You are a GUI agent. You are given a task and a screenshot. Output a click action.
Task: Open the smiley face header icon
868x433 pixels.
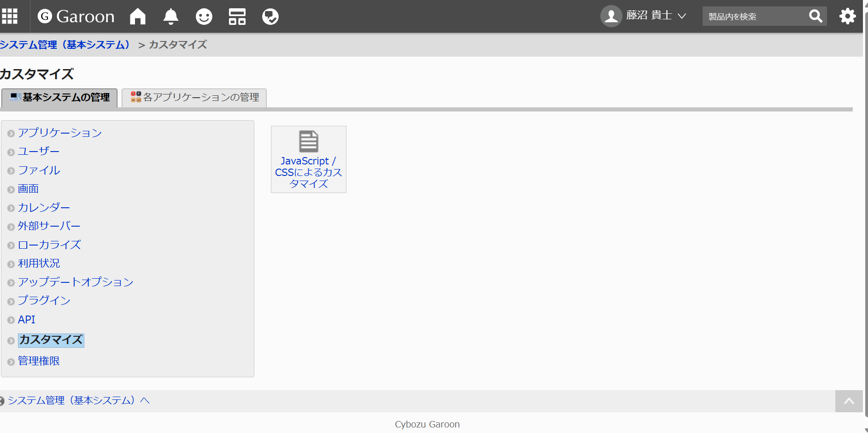click(204, 17)
